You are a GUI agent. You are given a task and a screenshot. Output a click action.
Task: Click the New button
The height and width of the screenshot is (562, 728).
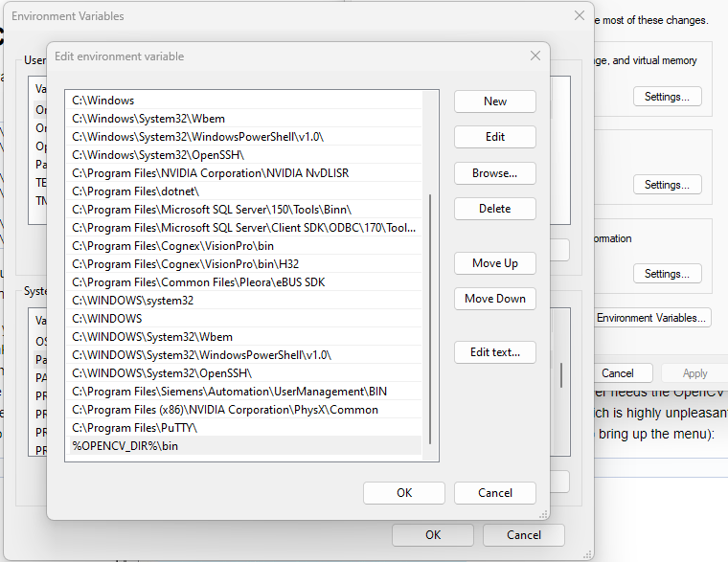click(x=494, y=101)
